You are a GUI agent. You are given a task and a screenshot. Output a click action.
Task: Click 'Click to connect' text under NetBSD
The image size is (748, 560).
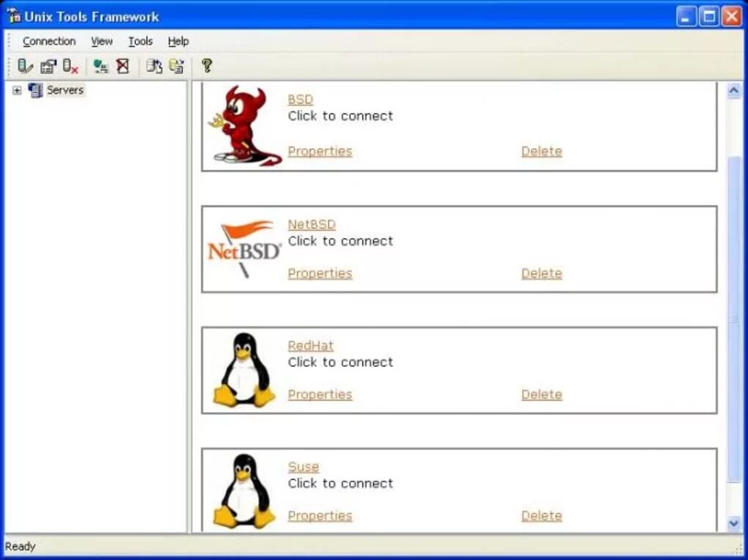pyautogui.click(x=340, y=241)
